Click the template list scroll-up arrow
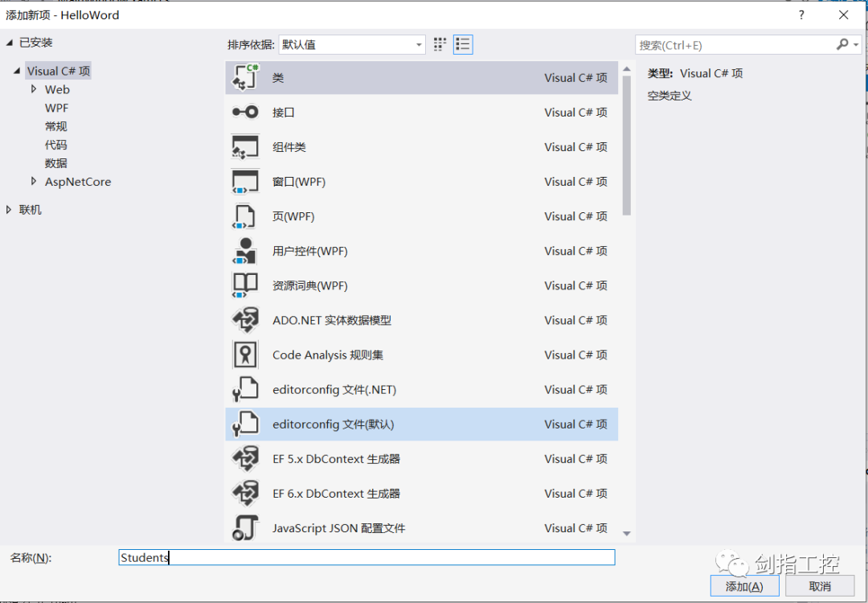The width and height of the screenshot is (868, 603). 627,69
